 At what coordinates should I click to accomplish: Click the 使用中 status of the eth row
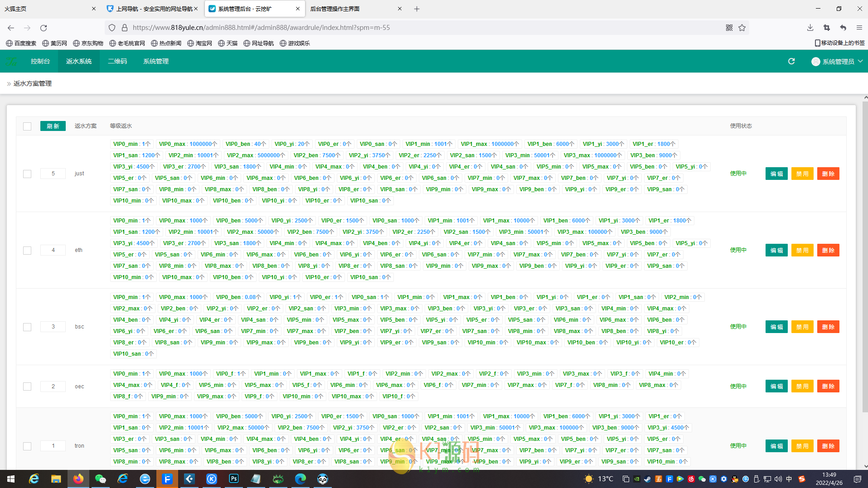pos(738,250)
